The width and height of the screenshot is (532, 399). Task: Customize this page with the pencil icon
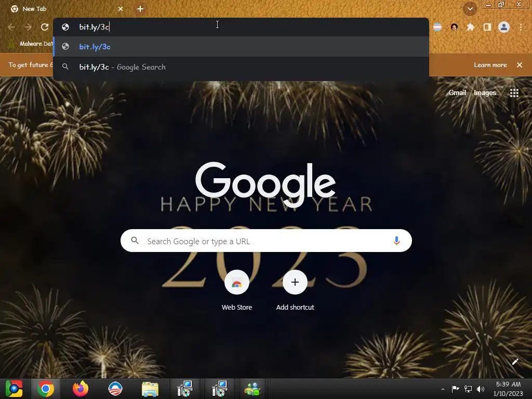pos(515,362)
